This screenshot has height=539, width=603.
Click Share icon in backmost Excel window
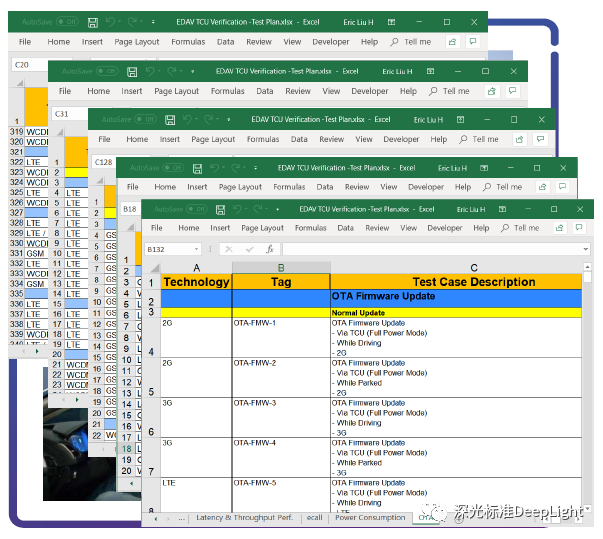tap(453, 42)
